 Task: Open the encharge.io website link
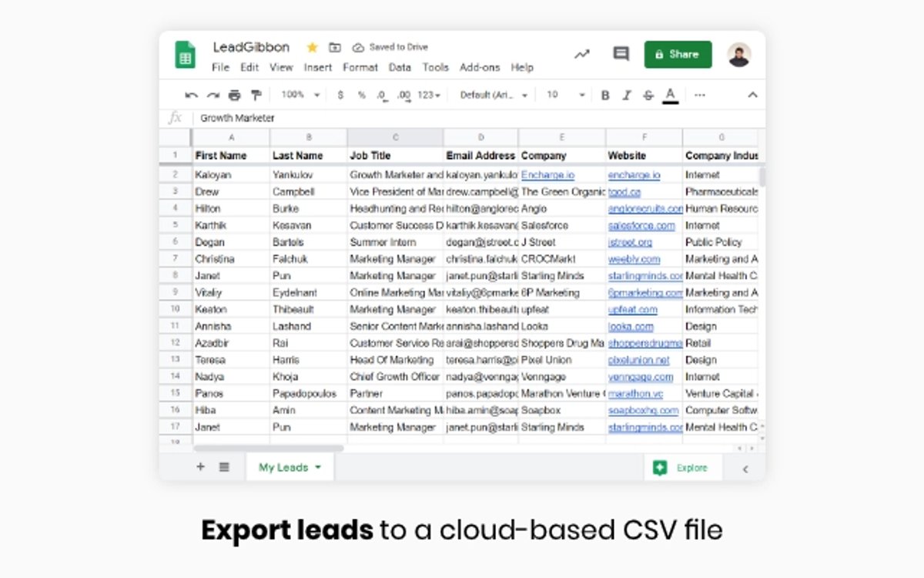pyautogui.click(x=634, y=175)
